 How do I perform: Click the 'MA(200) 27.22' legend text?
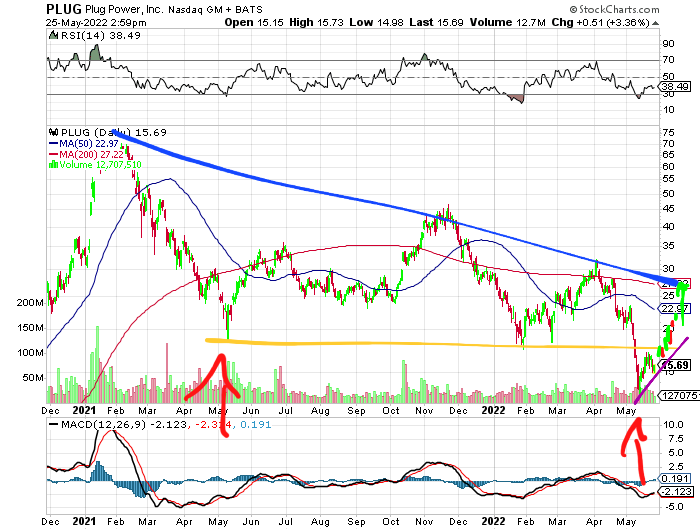coord(92,154)
